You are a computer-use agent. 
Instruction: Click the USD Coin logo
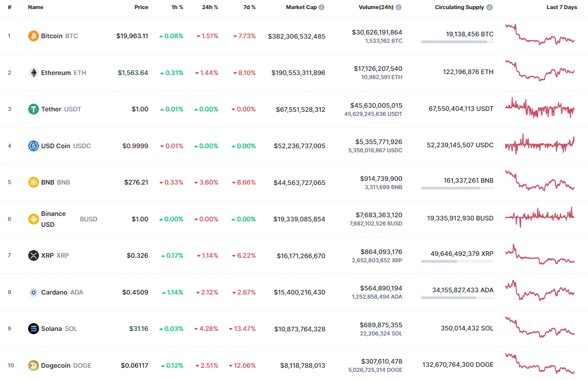[33, 145]
